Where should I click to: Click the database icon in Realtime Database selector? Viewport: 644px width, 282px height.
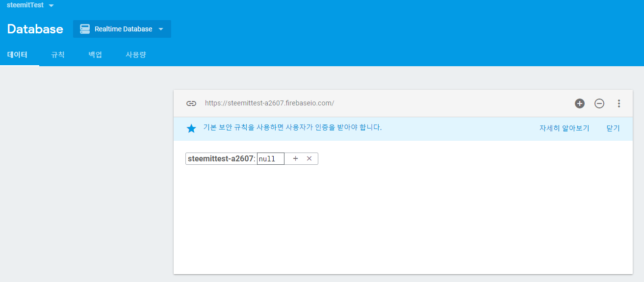pos(85,29)
